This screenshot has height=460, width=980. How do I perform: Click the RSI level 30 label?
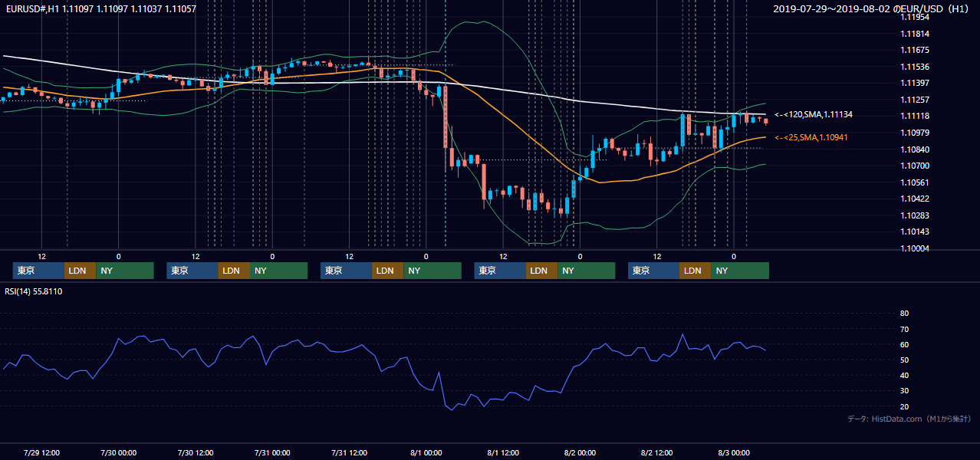pyautogui.click(x=904, y=391)
